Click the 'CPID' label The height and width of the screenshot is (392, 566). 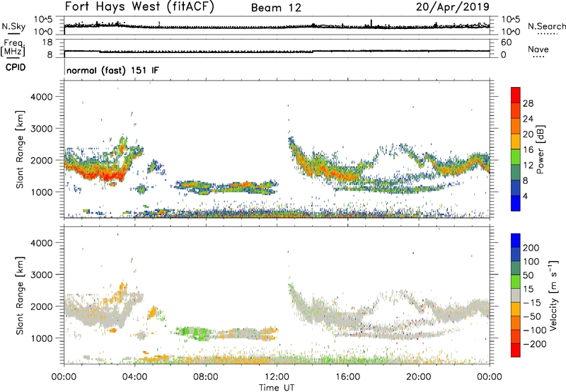pos(16,67)
